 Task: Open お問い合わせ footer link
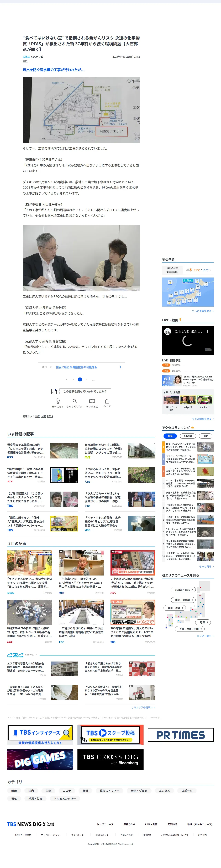[127, 835]
